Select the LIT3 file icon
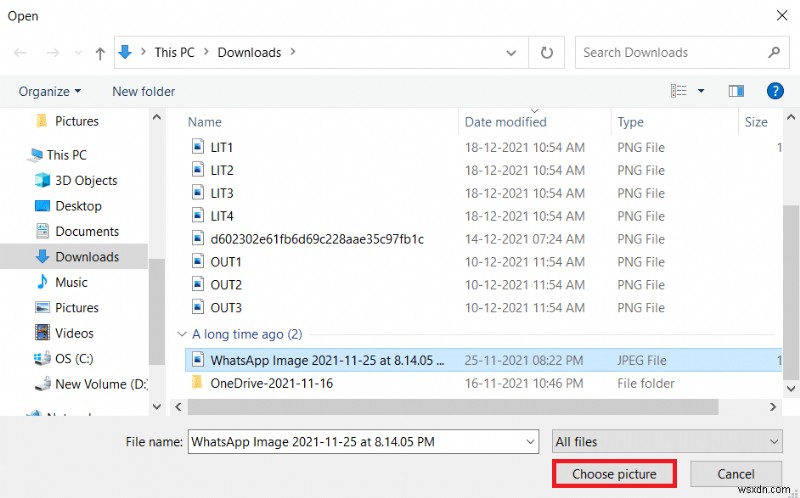 click(198, 192)
